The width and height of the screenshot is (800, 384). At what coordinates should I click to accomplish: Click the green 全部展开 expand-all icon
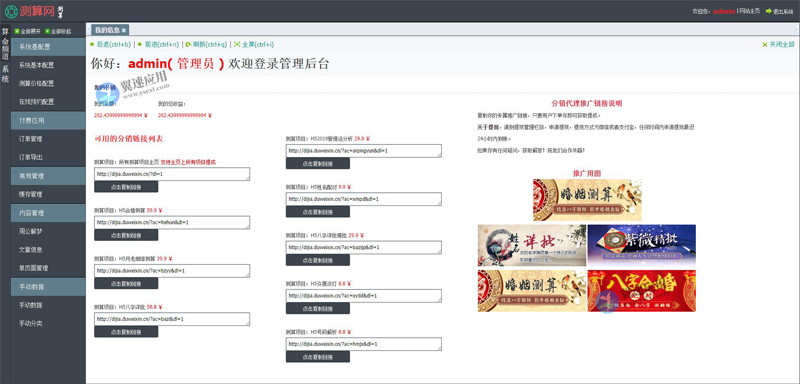[x=17, y=31]
